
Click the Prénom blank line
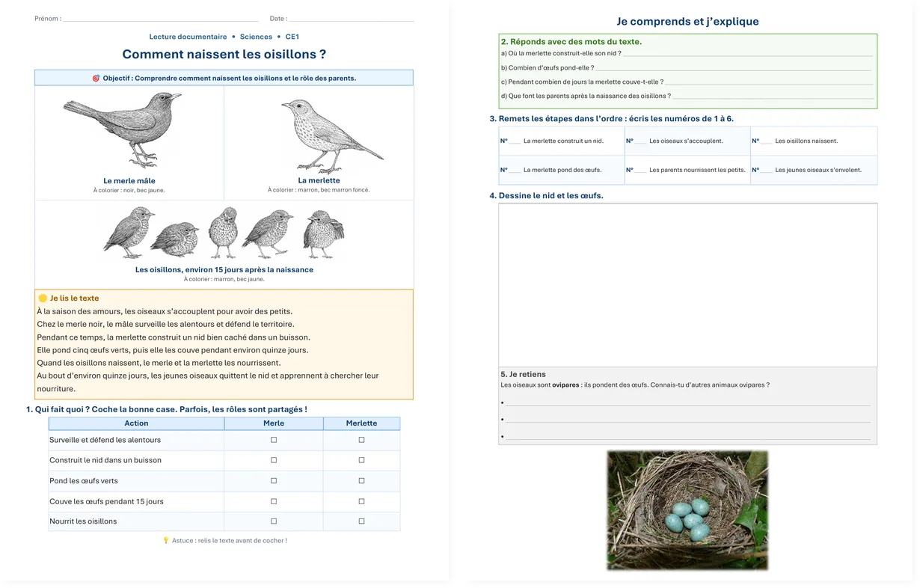point(161,19)
